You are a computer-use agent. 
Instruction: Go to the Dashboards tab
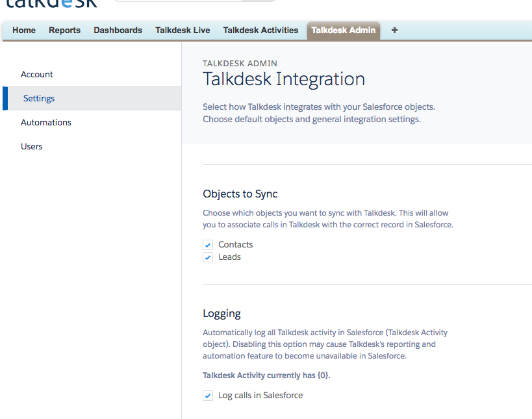118,30
